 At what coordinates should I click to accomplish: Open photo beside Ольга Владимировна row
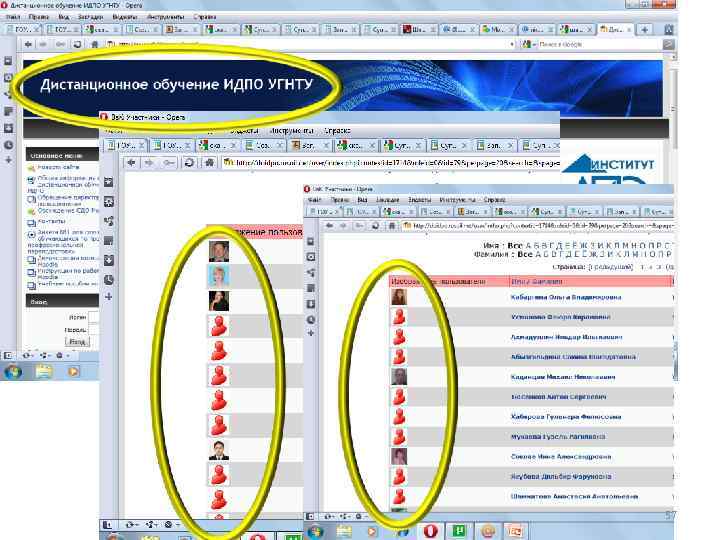click(x=399, y=297)
